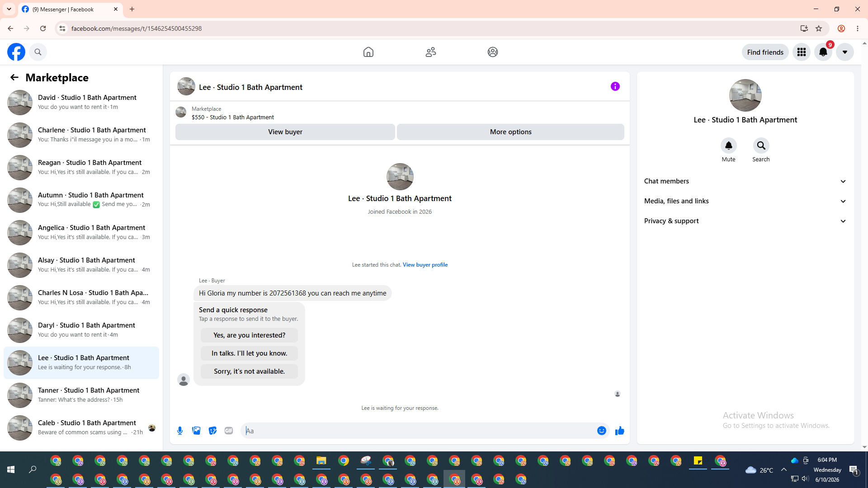Open Reagan Studio 1 Bath Apartment chat
The width and height of the screenshot is (868, 488).
(81, 168)
